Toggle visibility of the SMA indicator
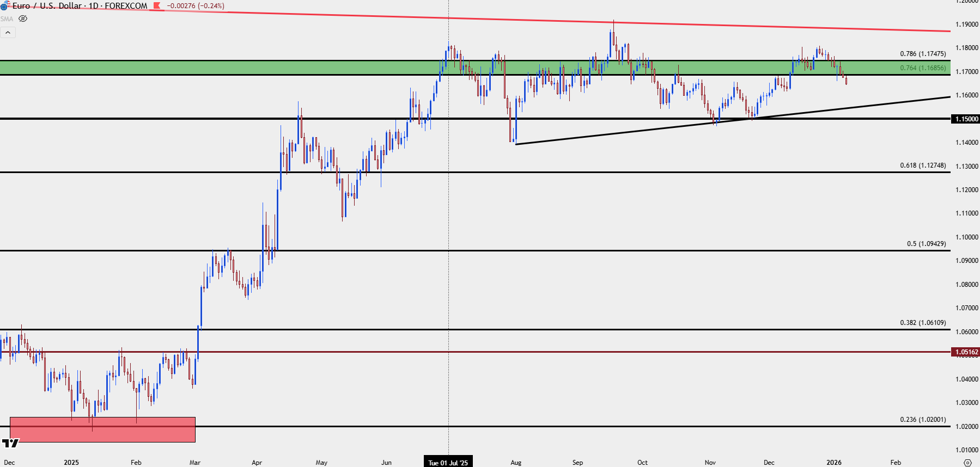Screen dimensions: 980x467 [x=23, y=19]
